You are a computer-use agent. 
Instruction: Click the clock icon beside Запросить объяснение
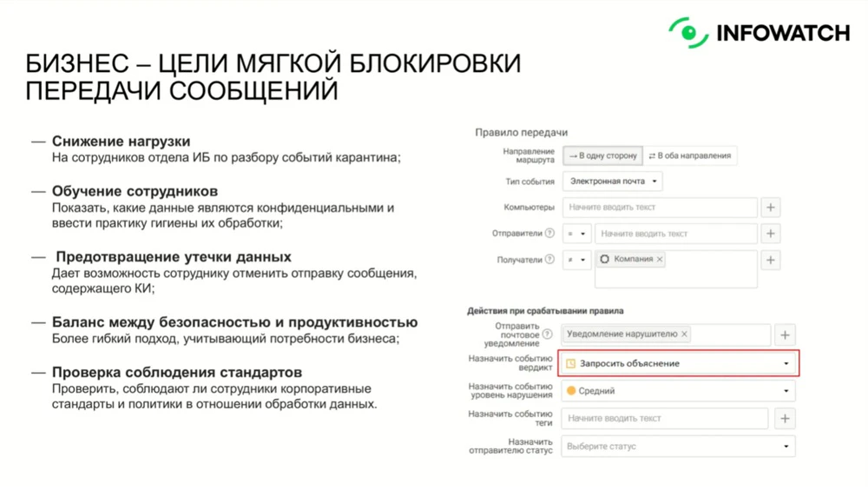[x=571, y=364]
